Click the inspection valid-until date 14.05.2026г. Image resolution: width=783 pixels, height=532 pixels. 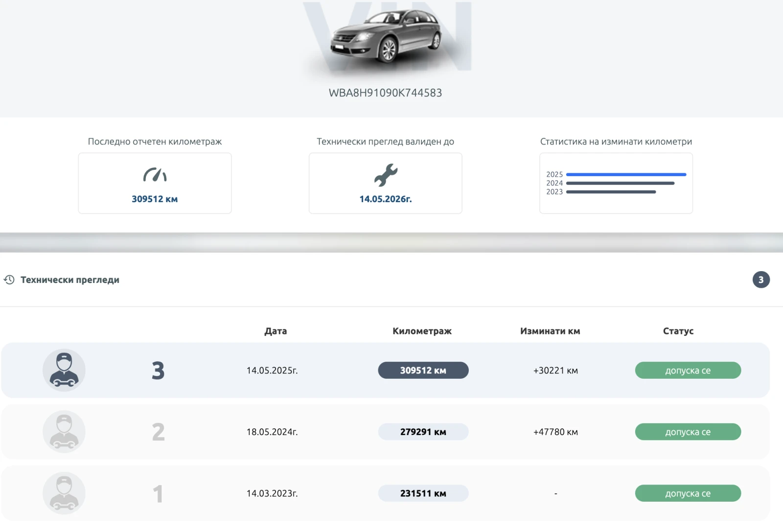point(385,199)
